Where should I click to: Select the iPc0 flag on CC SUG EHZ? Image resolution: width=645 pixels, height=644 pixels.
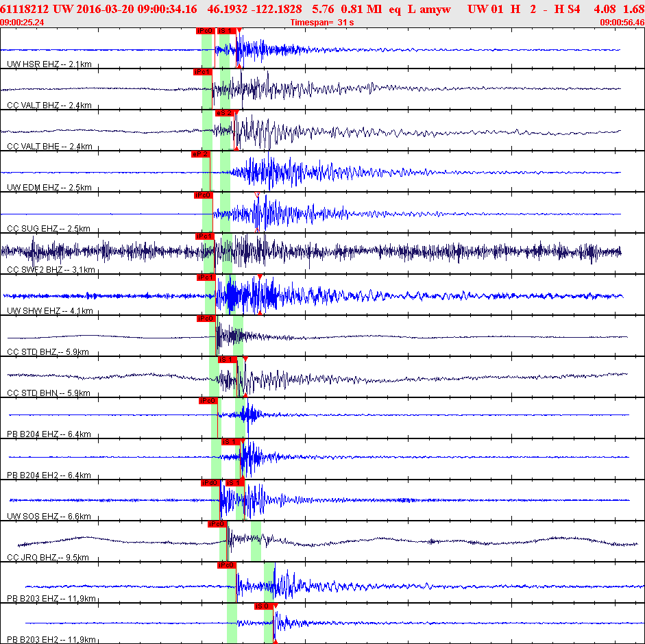tap(203, 195)
